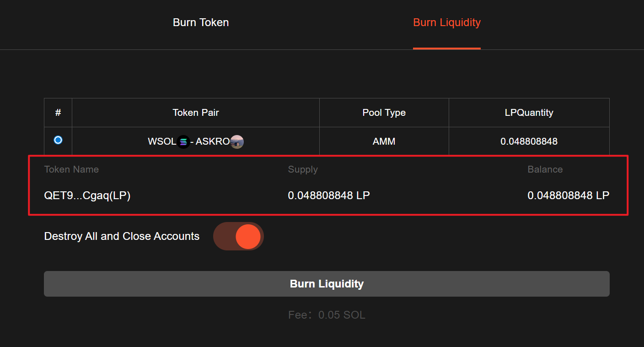Click the Balance label
The height and width of the screenshot is (347, 644).
545,169
